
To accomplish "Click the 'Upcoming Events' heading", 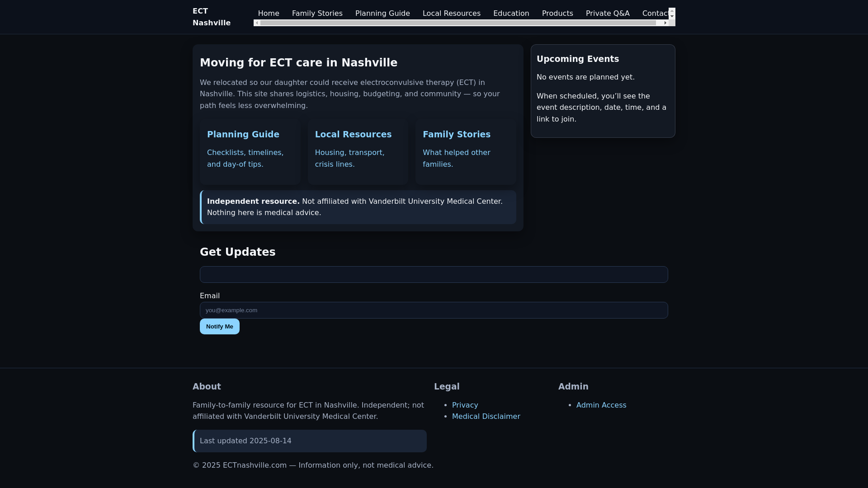I will click(x=578, y=59).
